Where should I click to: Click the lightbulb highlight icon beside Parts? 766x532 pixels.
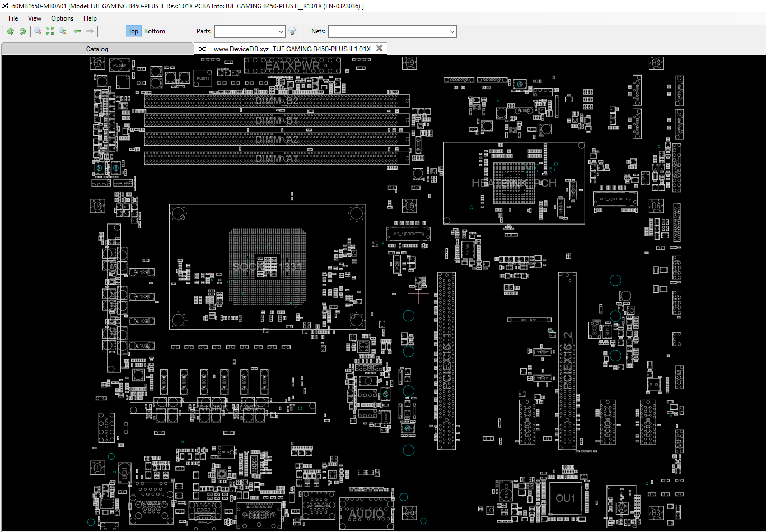(x=292, y=31)
